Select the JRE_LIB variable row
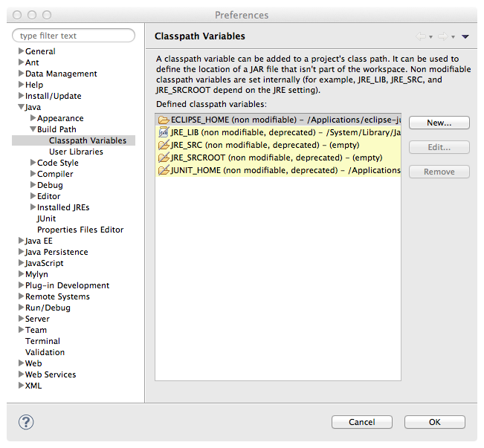Viewport: 484px width, 448px height. coord(278,132)
